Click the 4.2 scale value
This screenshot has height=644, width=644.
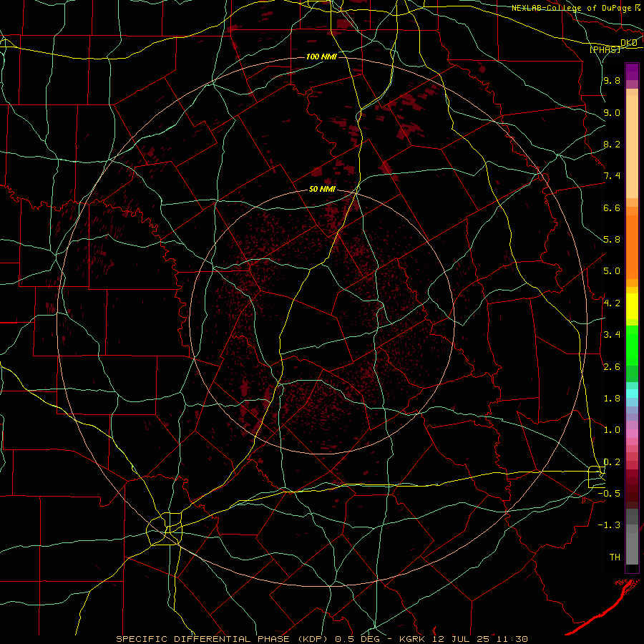tap(612, 303)
